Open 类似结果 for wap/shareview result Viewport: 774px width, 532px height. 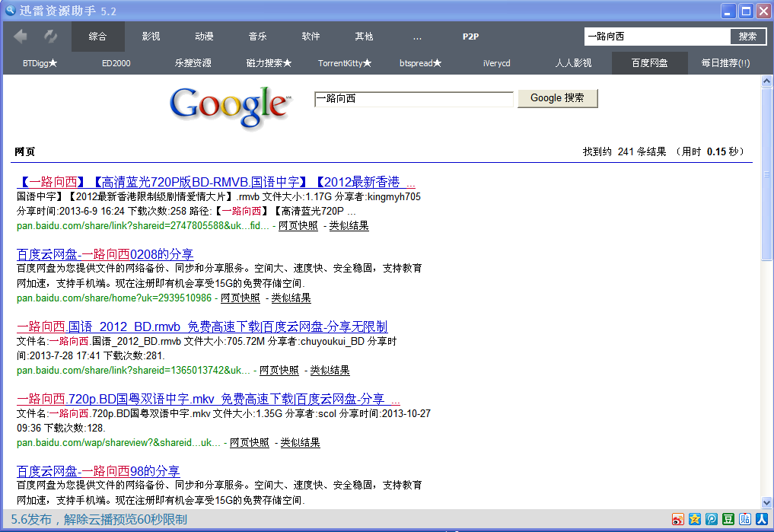(x=300, y=443)
